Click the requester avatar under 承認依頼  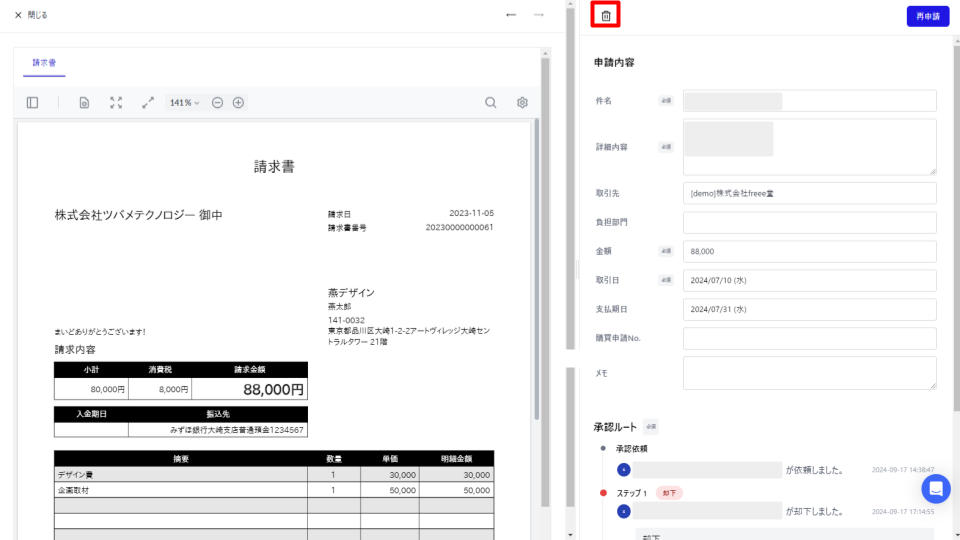tap(623, 470)
